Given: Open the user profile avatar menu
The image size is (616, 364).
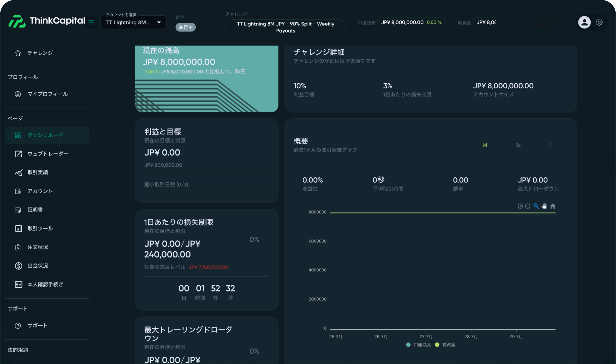Looking at the screenshot, I should pos(584,22).
